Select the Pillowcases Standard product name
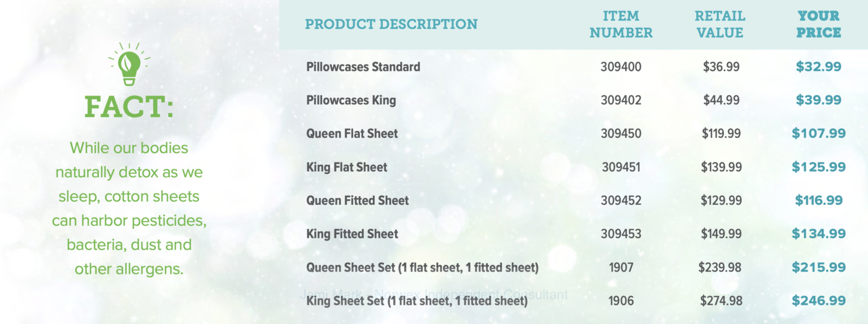Image resolution: width=868 pixels, height=324 pixels. [363, 67]
